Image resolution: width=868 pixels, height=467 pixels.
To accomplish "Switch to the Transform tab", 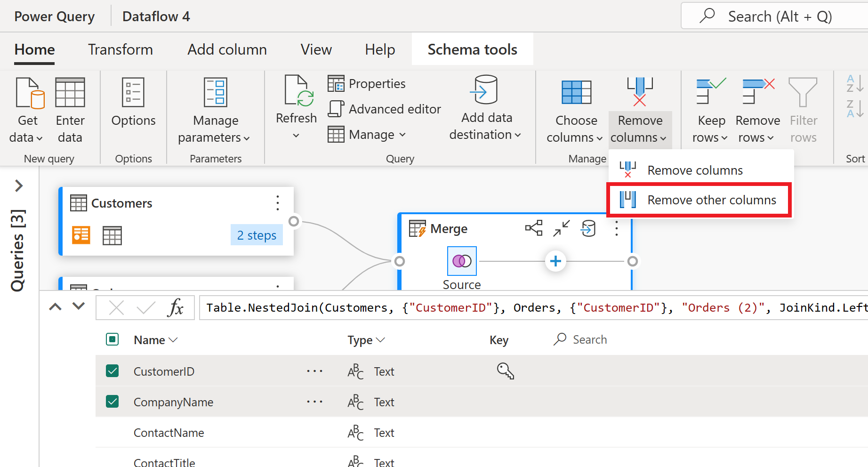I will pyautogui.click(x=121, y=49).
